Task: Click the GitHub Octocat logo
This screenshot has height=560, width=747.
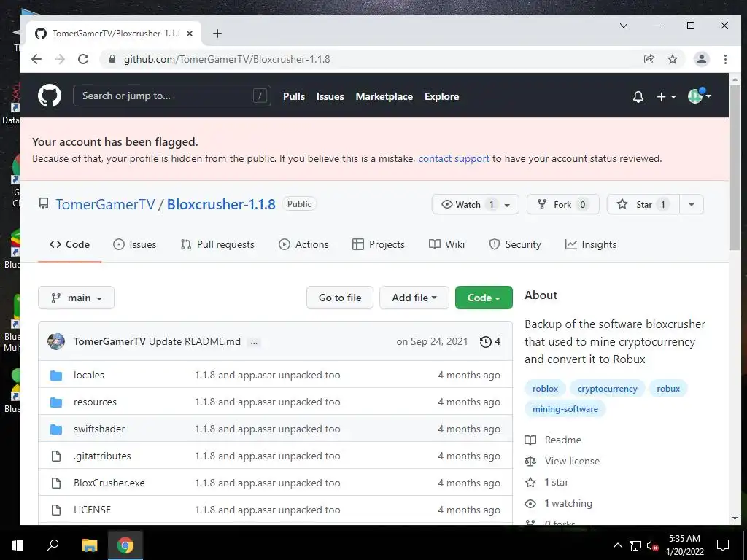Action: pos(50,96)
